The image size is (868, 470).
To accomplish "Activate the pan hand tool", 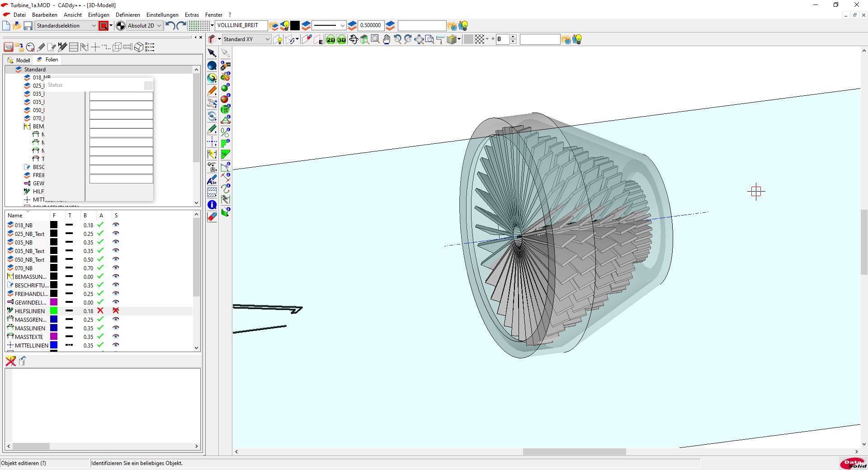I will 387,40.
